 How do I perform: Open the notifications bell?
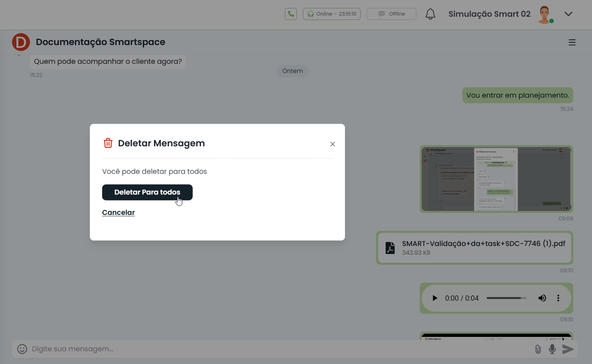[x=430, y=14]
